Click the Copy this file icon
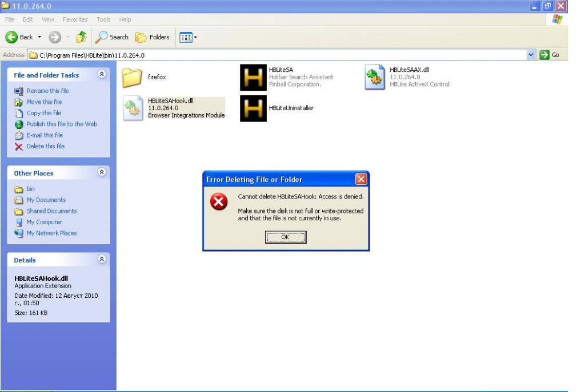This screenshot has width=585, height=392. coord(19,114)
